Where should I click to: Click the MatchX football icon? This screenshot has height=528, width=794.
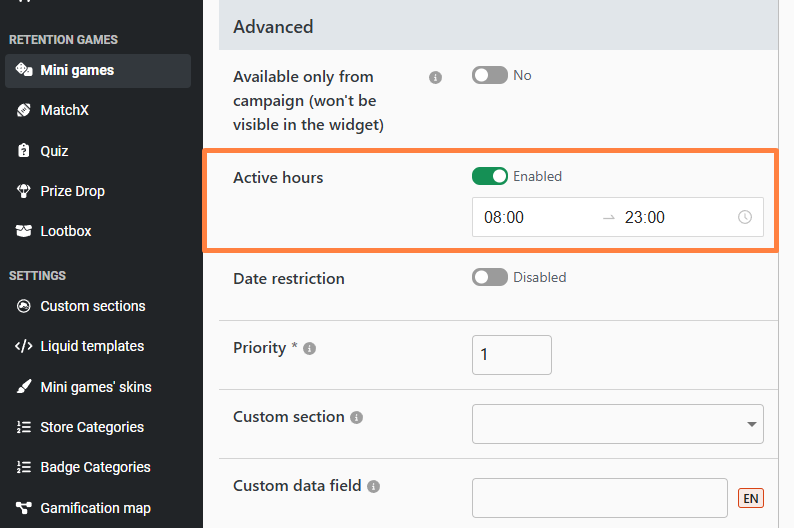point(24,111)
